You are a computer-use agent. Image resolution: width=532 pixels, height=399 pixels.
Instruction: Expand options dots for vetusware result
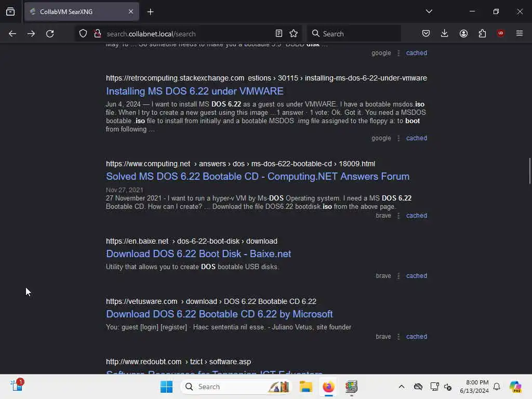pos(398,337)
